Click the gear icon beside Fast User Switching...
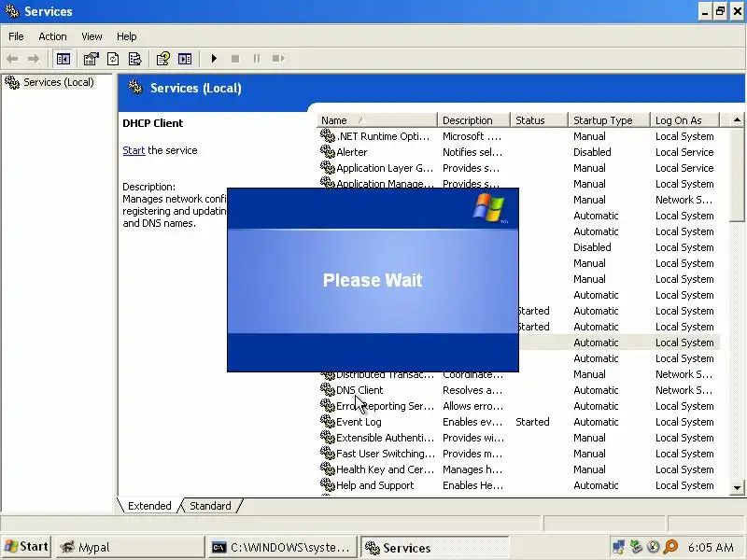 (328, 453)
